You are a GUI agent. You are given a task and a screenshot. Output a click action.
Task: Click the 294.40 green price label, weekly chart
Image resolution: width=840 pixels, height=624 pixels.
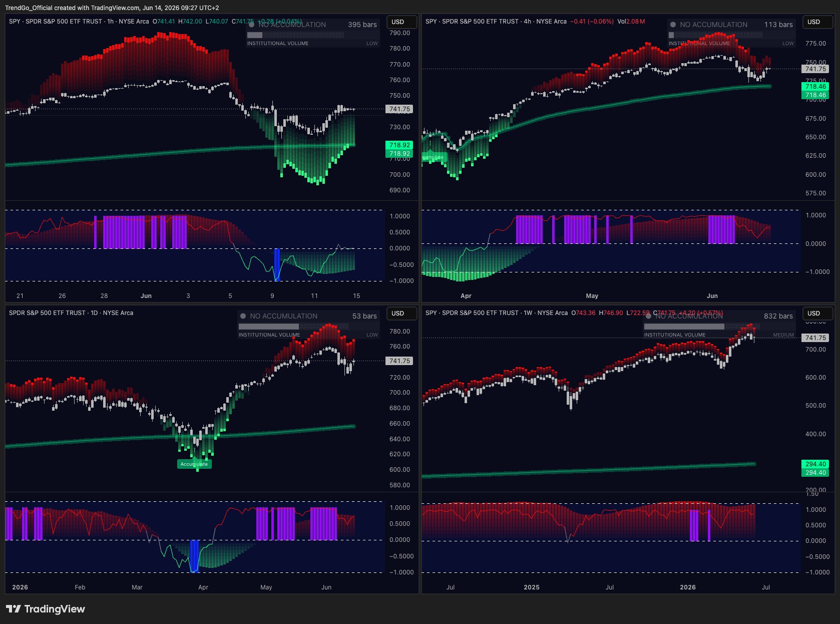pyautogui.click(x=815, y=464)
